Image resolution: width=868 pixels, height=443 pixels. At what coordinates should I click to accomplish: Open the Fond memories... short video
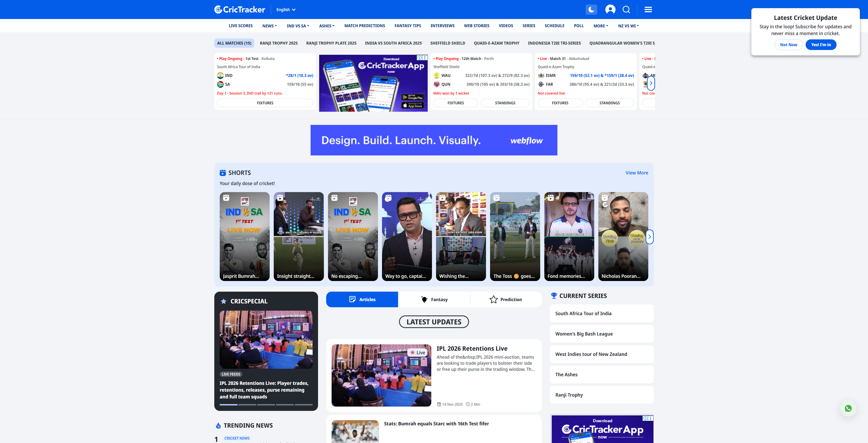pos(569,236)
